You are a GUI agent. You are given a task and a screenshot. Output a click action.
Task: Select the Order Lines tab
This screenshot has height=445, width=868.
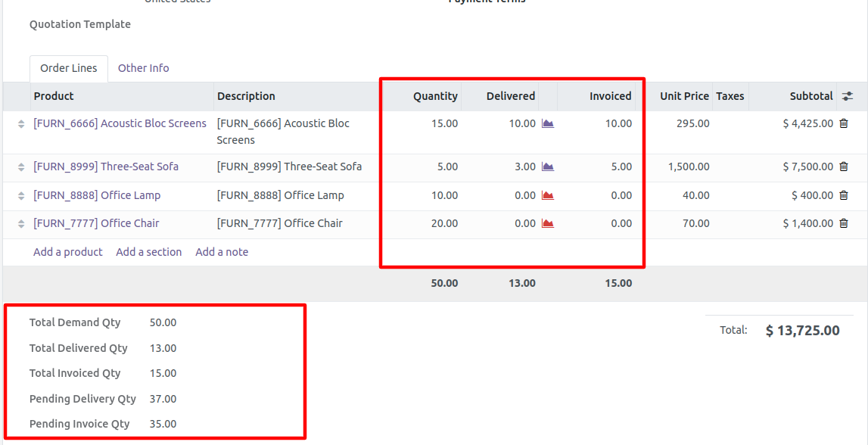coord(69,68)
